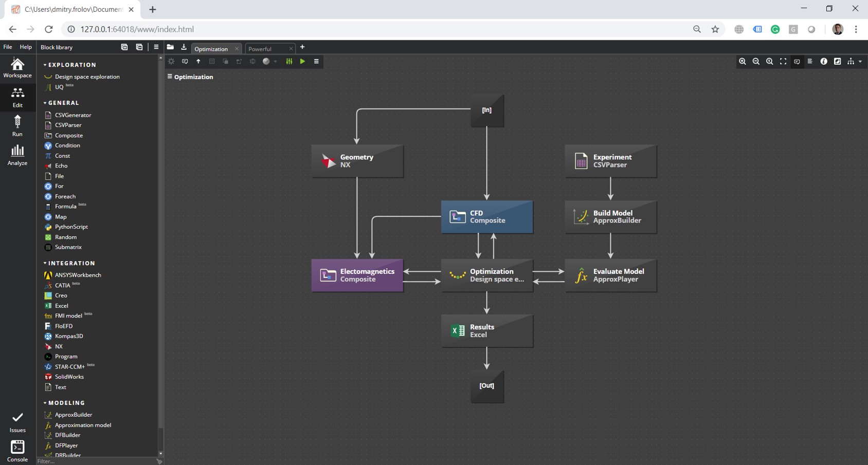Select the Optimization Design space block
This screenshot has height=465, width=868.
point(487,275)
